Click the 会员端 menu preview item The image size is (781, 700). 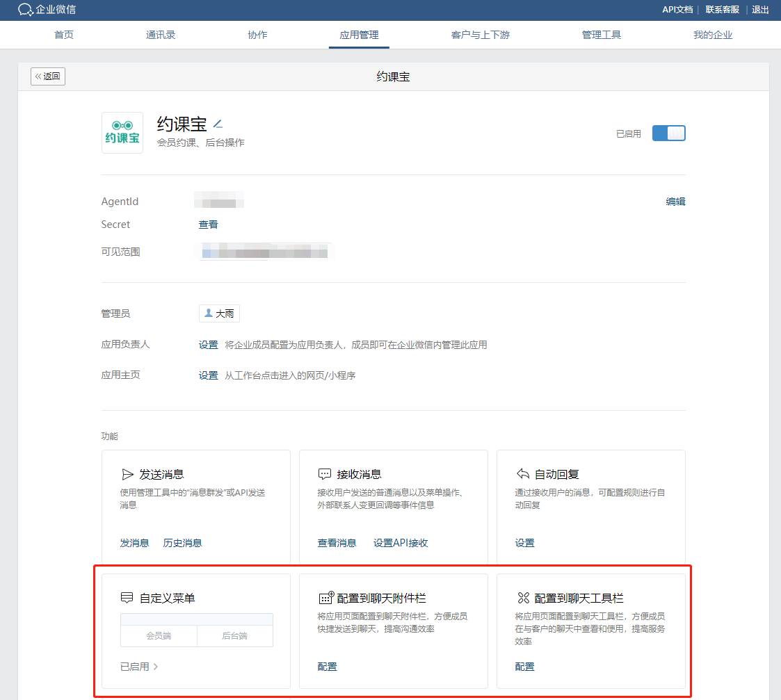tap(159, 635)
